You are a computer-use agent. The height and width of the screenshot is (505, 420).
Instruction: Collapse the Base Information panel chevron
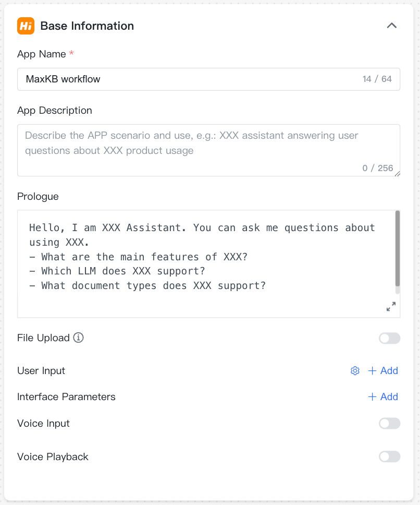coord(391,26)
